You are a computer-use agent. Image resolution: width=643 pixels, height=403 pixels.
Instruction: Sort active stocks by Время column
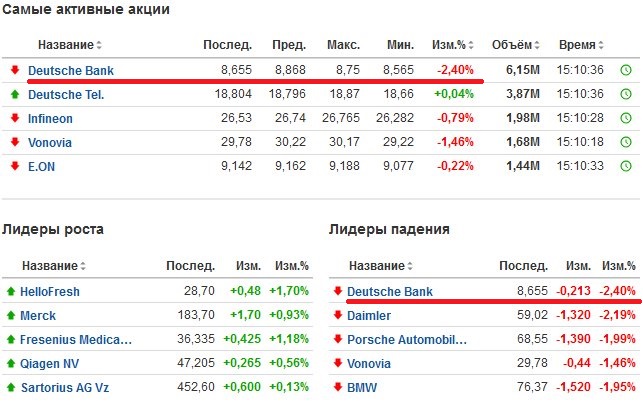click(x=581, y=45)
